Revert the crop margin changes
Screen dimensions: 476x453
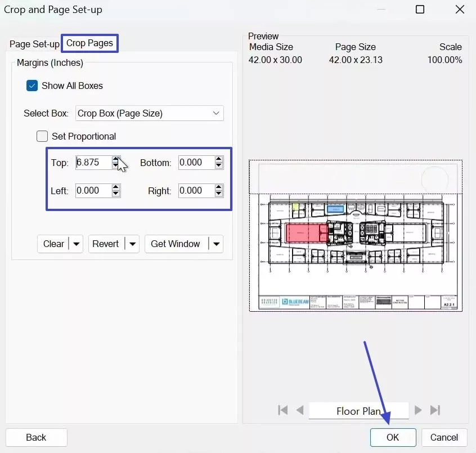click(106, 244)
